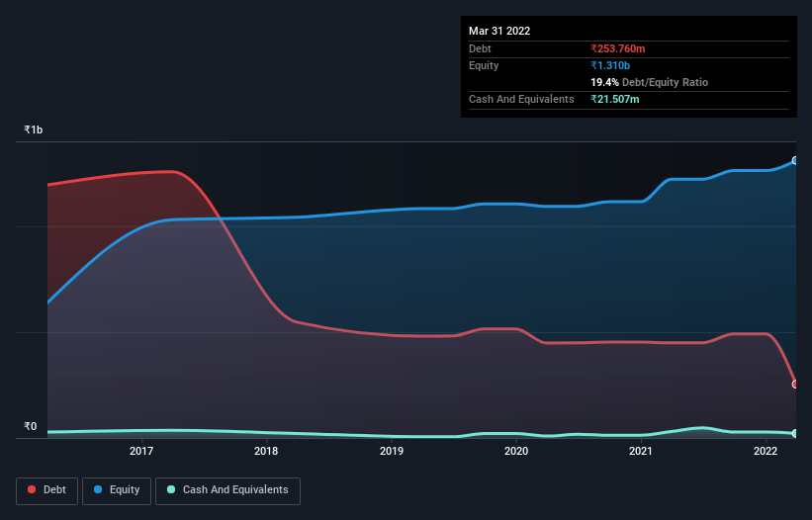Image resolution: width=812 pixels, height=520 pixels.
Task: Click the ₹1b y-axis label
Action: coord(34,130)
